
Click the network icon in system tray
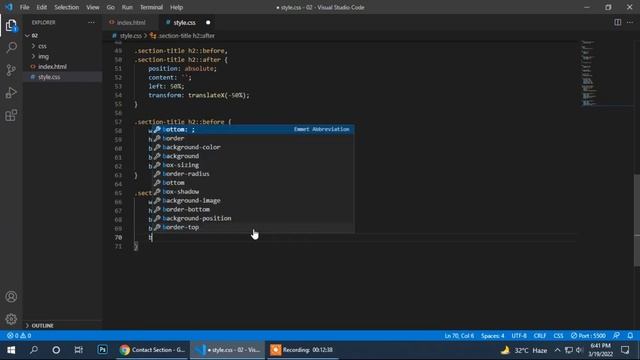(569, 350)
